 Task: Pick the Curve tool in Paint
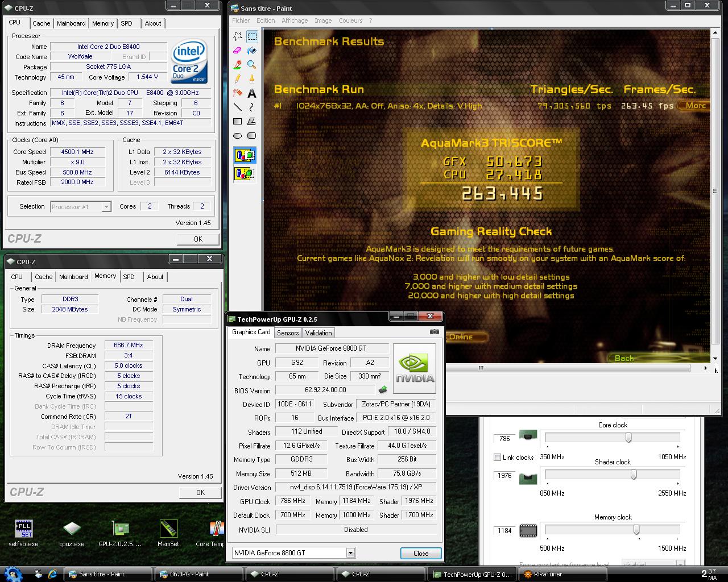click(251, 107)
